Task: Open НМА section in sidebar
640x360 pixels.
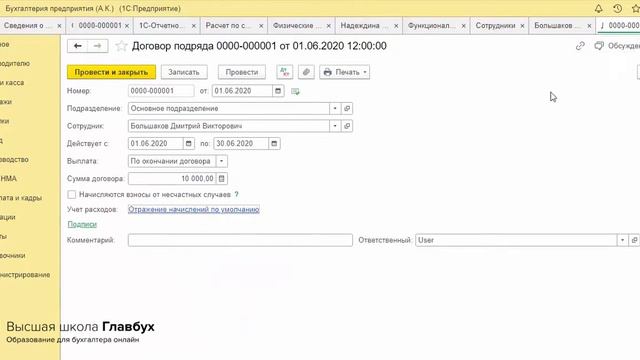Action: click(x=9, y=179)
